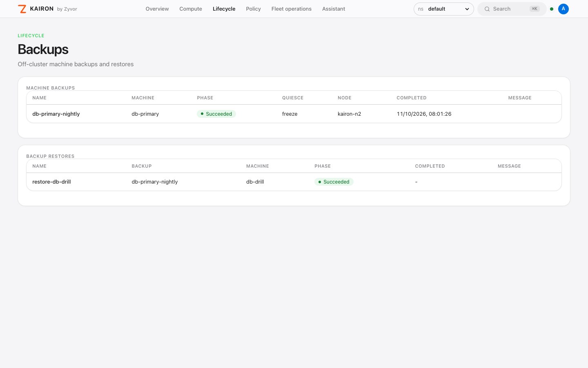Click Succeeded badge for db-primary-nightly backup

216,114
